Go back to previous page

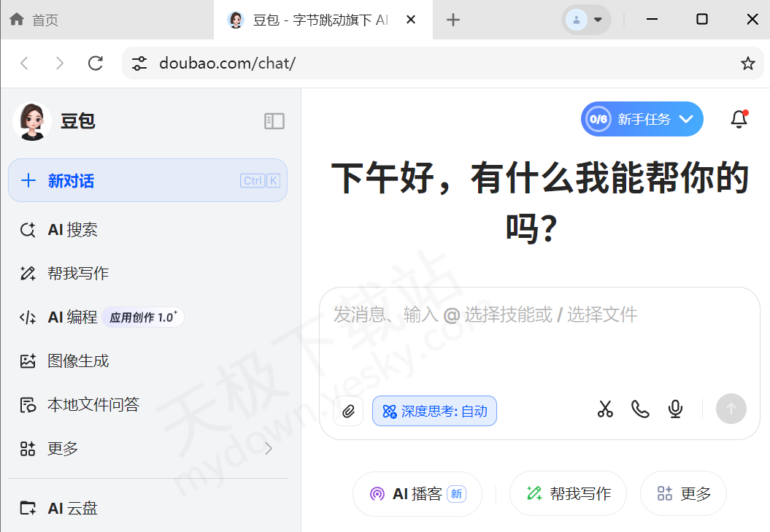pos(24,63)
